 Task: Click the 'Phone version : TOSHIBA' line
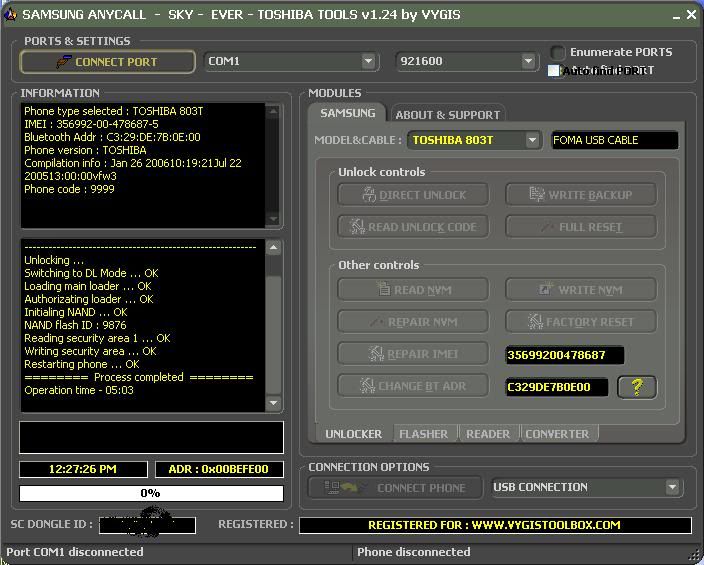[85, 150]
